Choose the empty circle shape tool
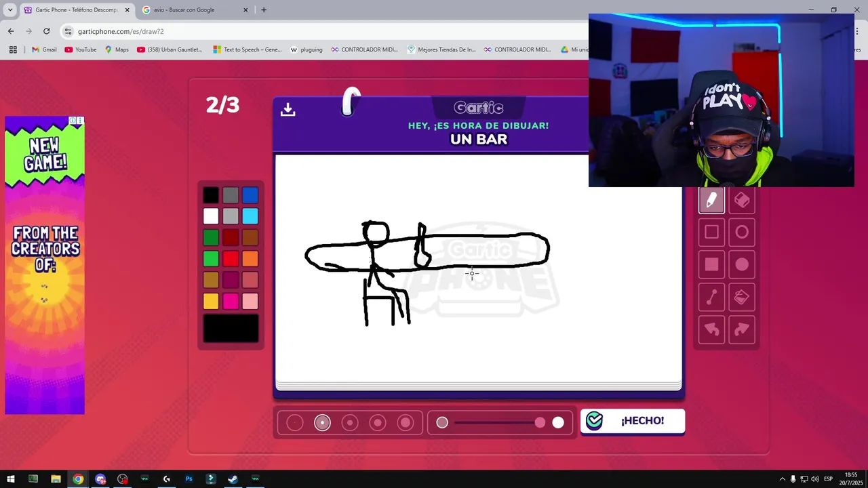The image size is (868, 488). pos(742,232)
